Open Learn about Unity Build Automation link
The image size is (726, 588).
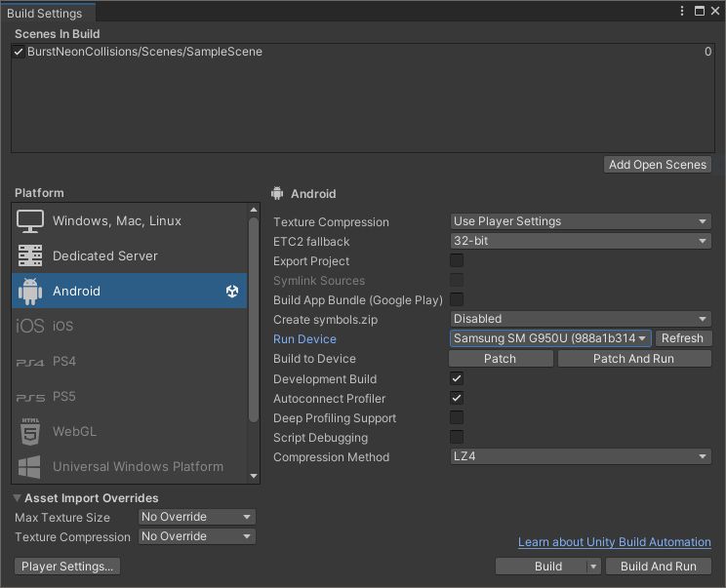coord(615,542)
